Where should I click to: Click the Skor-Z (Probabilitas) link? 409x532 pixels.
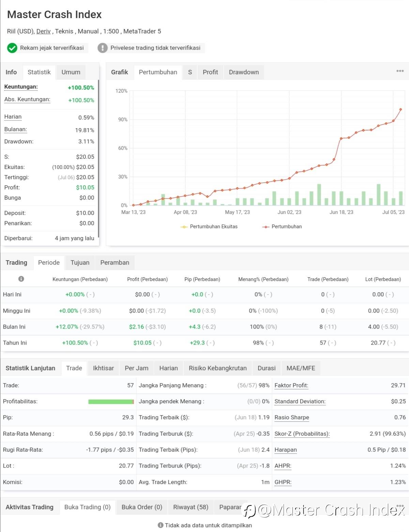(x=302, y=434)
